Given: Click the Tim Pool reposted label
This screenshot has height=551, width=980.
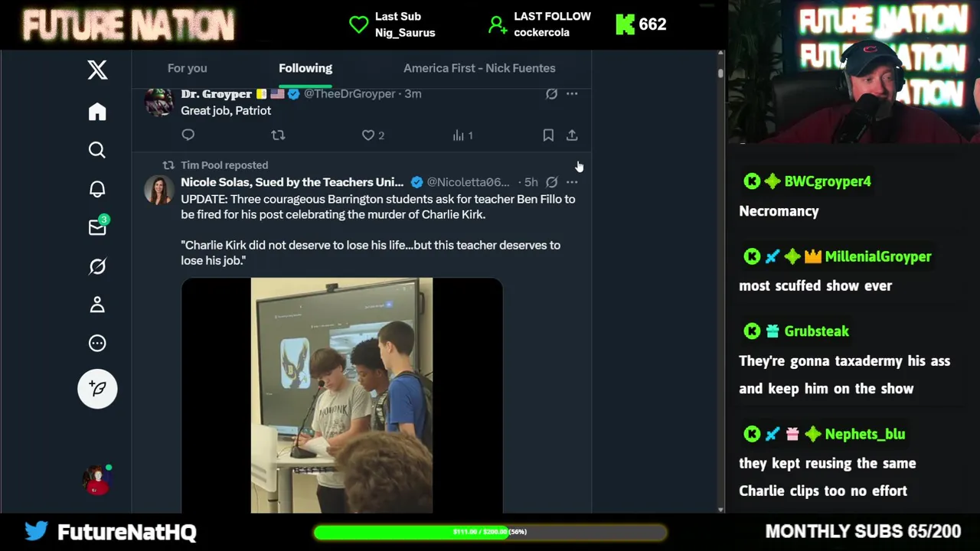Looking at the screenshot, I should [x=224, y=165].
